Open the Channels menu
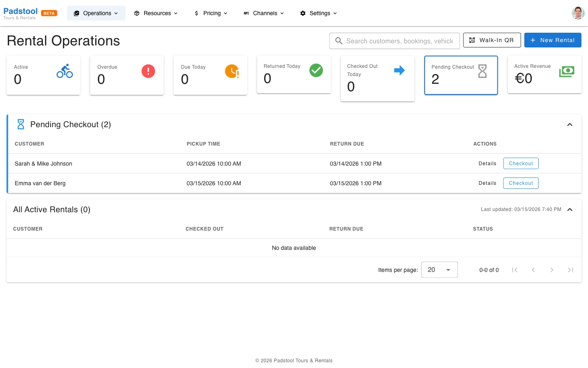The width and height of the screenshot is (588, 368). tap(264, 13)
